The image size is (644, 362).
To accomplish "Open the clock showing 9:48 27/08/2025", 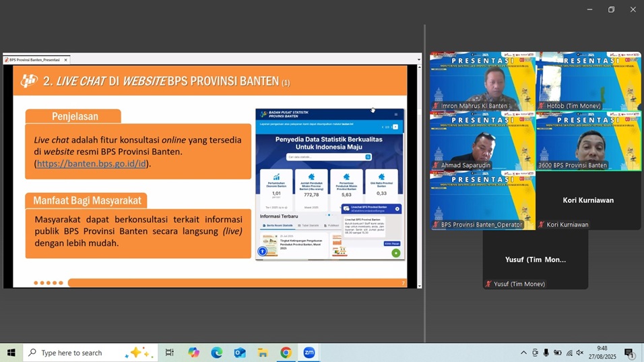I will (x=602, y=353).
